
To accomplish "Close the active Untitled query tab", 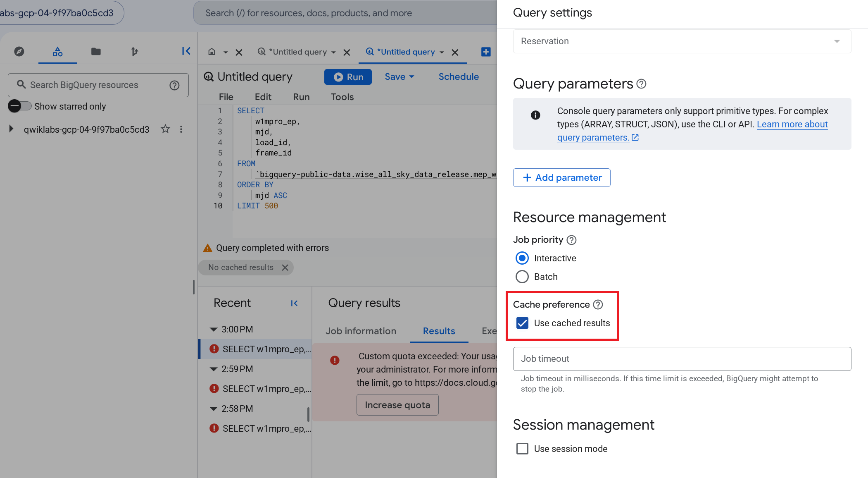I will pos(455,53).
